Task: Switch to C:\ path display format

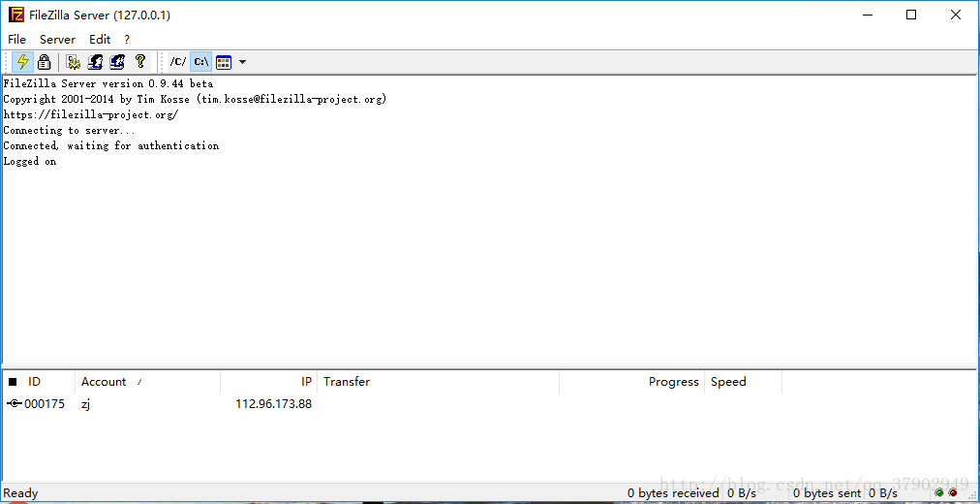Action: point(201,62)
